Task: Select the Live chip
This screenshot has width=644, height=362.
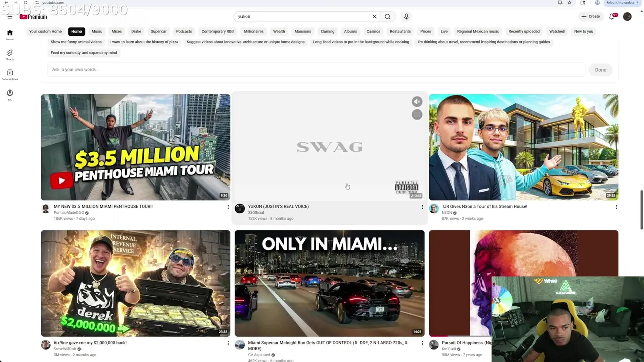Action: (444, 31)
